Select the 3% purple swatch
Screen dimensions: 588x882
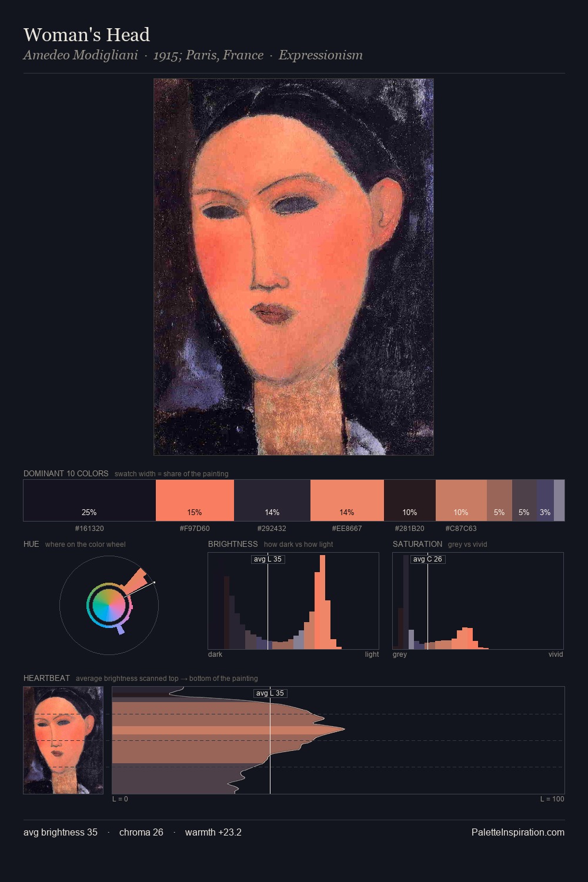coord(545,500)
